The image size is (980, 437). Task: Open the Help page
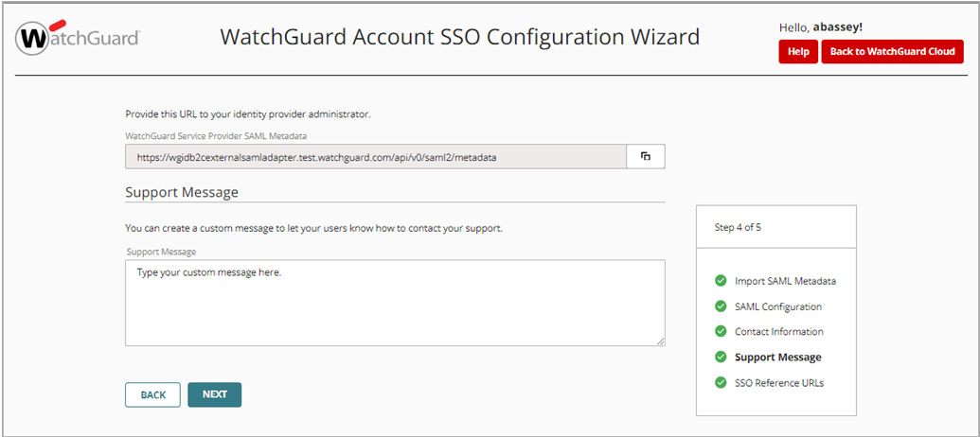(x=798, y=52)
